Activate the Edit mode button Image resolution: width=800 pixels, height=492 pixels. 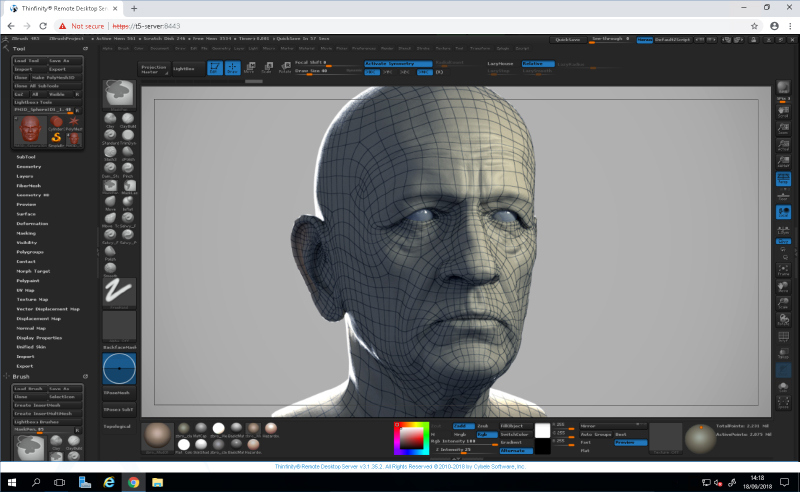coord(215,68)
